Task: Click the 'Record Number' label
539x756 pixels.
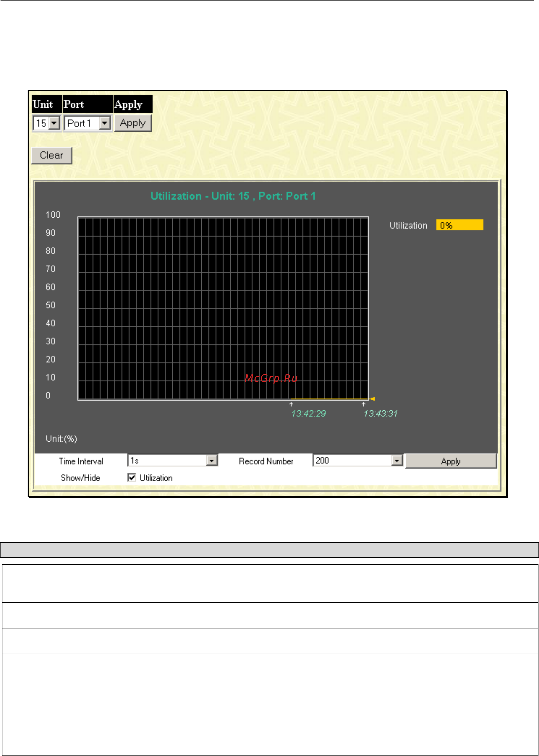Action: pos(266,461)
